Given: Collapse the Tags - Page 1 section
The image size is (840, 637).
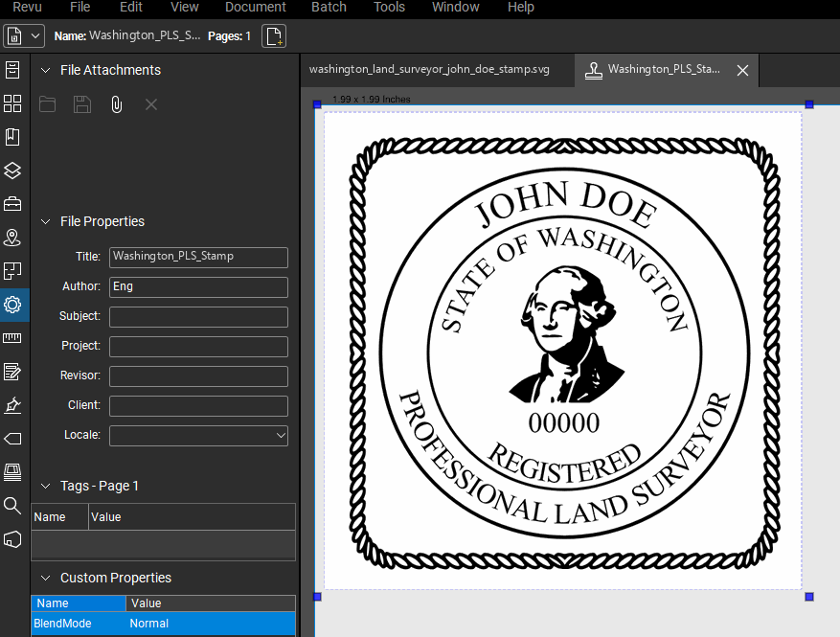Looking at the screenshot, I should pyautogui.click(x=46, y=486).
